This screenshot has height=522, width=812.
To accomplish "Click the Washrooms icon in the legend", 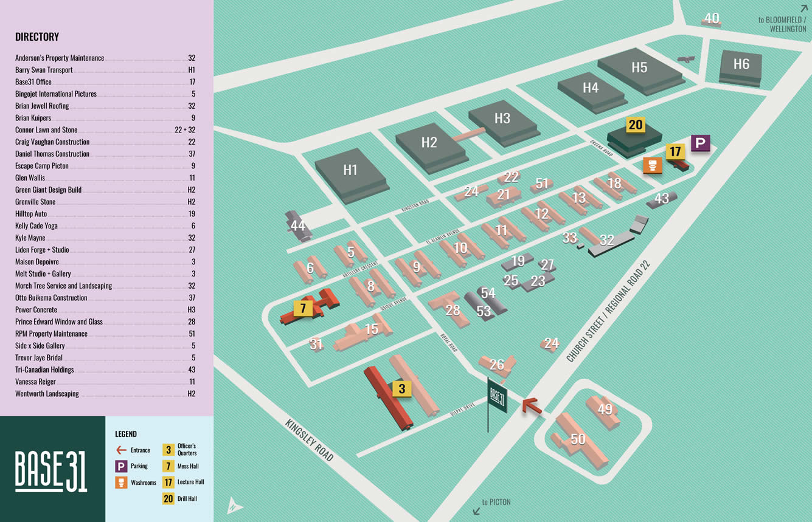I will click(121, 483).
